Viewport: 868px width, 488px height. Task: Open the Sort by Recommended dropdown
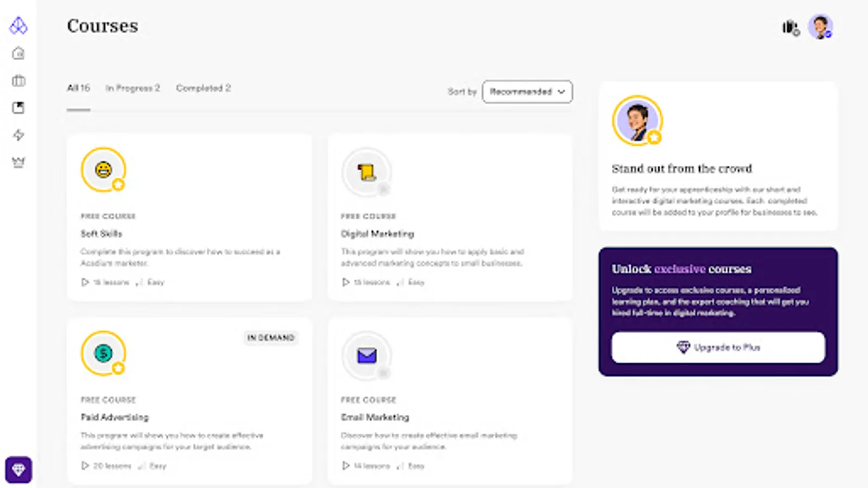tap(527, 92)
